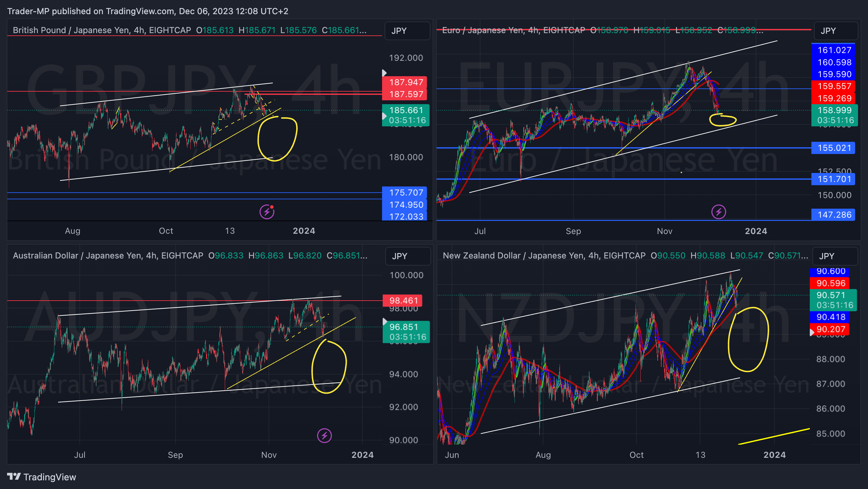Click the Oct label on GBPJPY time axis

point(166,231)
